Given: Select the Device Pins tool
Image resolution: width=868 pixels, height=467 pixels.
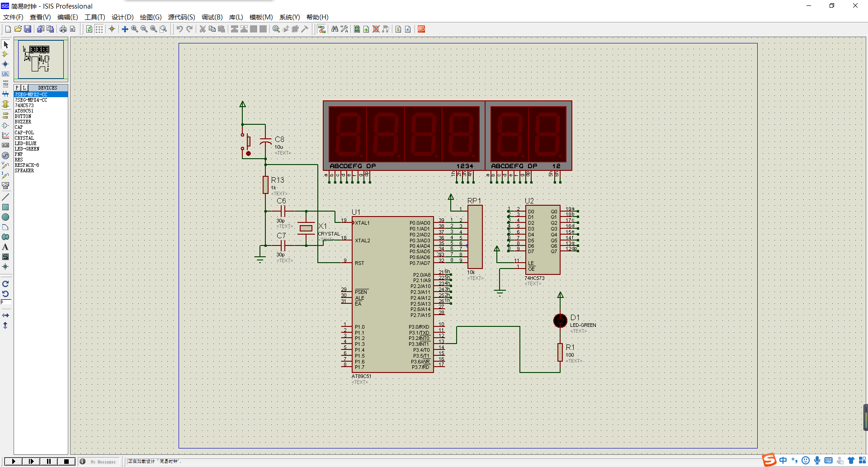Looking at the screenshot, I should click(5, 126).
